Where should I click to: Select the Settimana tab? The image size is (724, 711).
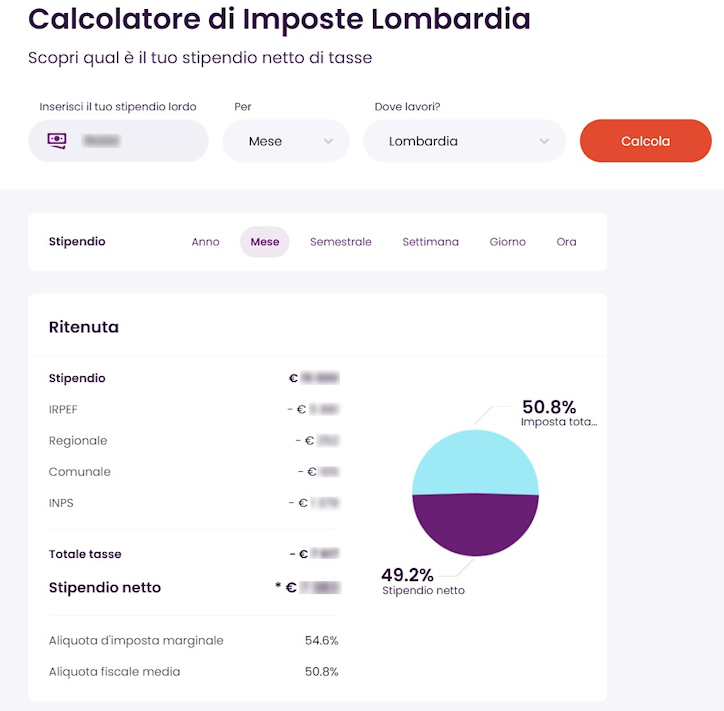(430, 242)
